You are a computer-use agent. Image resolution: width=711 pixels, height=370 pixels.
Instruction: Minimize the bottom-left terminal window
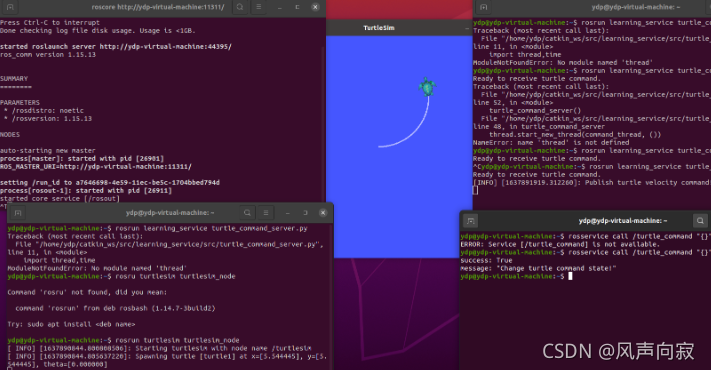pyautogui.click(x=287, y=213)
